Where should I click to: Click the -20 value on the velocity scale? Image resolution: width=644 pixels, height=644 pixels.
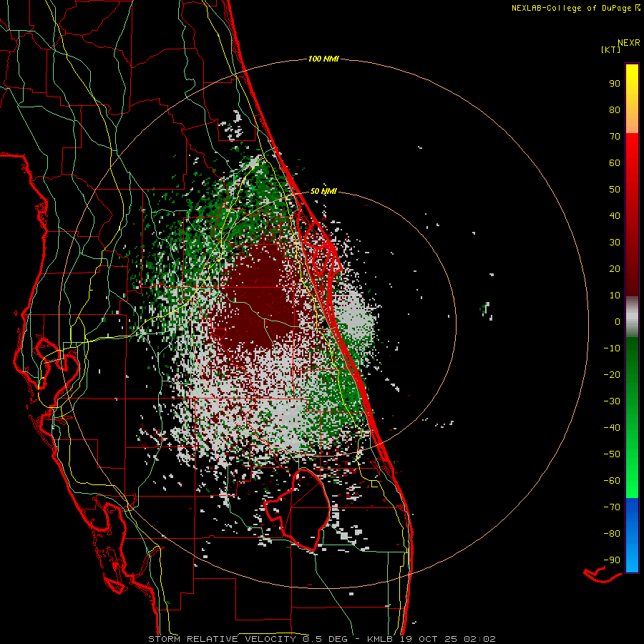pos(612,375)
